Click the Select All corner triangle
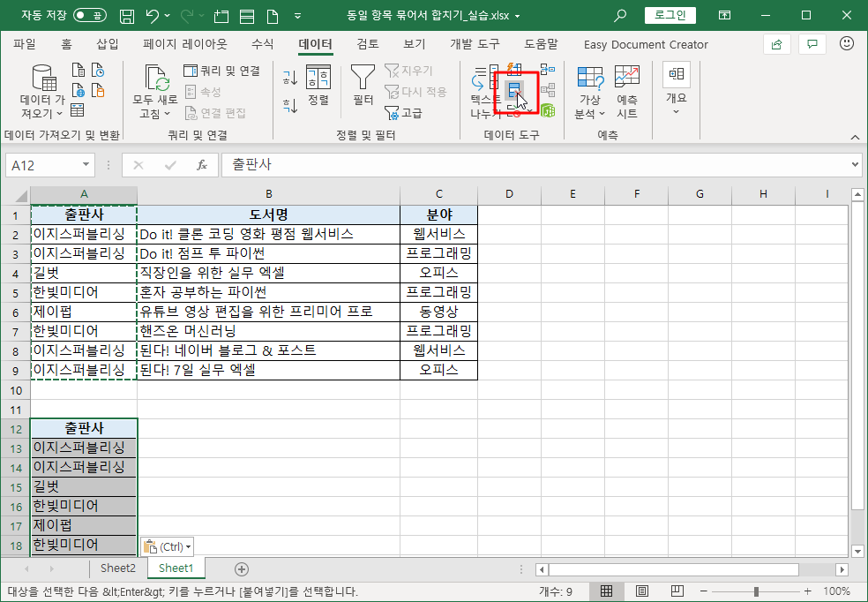 21,196
